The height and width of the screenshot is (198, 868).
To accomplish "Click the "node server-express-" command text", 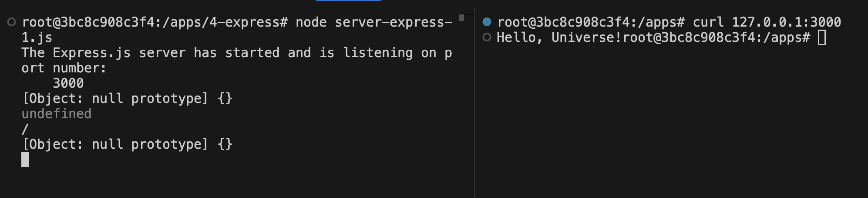I will click(x=373, y=22).
